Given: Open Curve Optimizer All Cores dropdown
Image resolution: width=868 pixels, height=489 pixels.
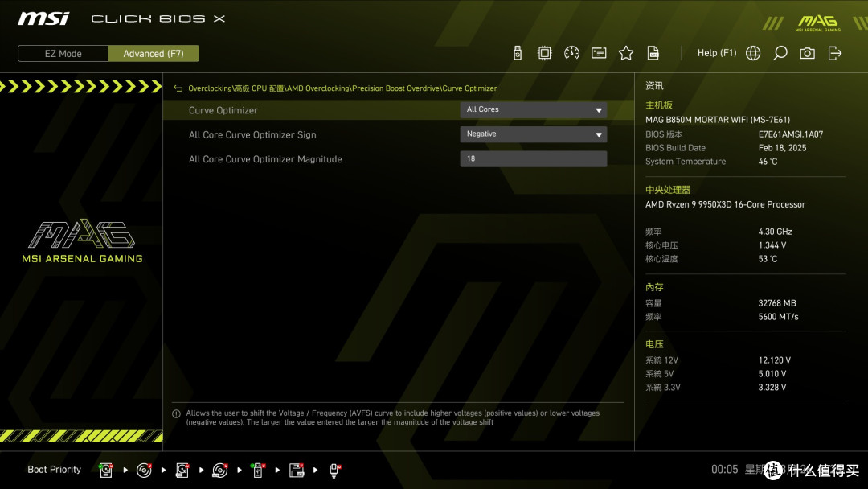Looking at the screenshot, I should pyautogui.click(x=533, y=109).
